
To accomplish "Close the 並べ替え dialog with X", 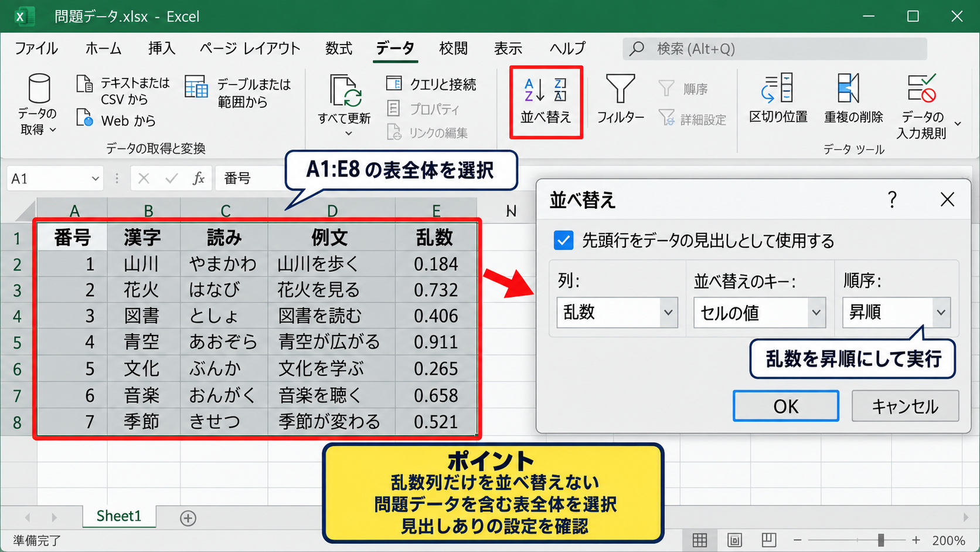I will point(947,199).
